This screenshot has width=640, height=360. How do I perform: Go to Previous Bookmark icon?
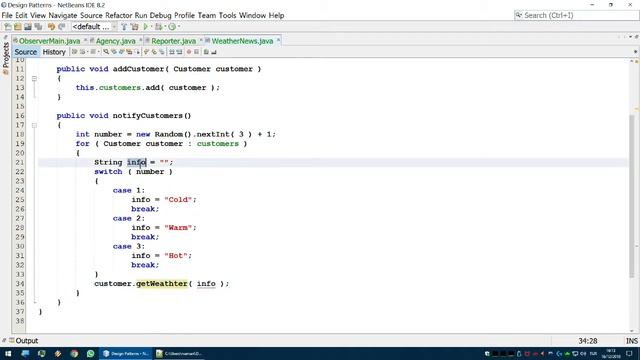tap(146, 52)
